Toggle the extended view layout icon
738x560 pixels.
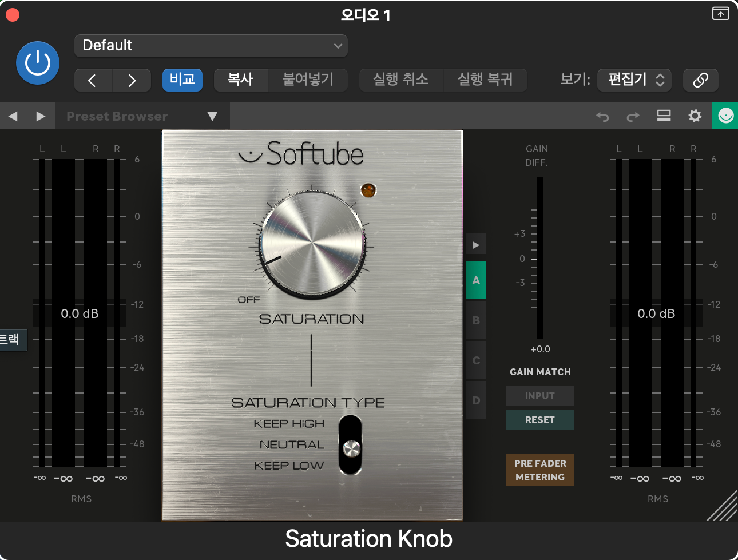pos(664,116)
